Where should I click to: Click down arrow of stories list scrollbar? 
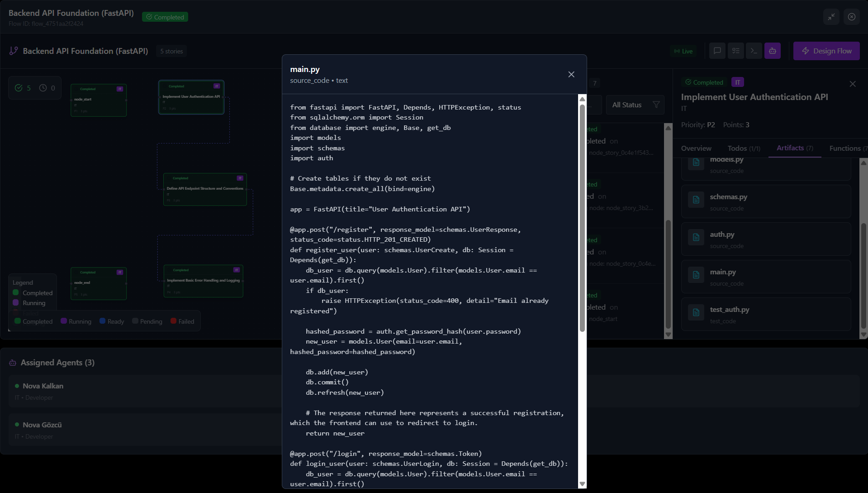coord(668,335)
